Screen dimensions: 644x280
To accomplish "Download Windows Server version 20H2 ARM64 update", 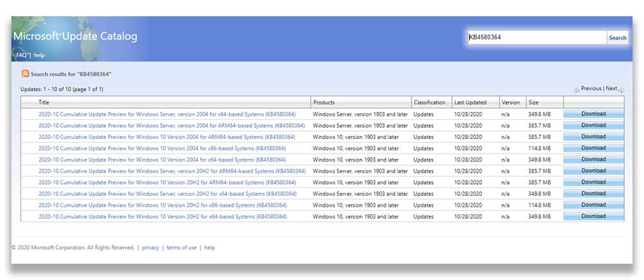I will 594,171.
